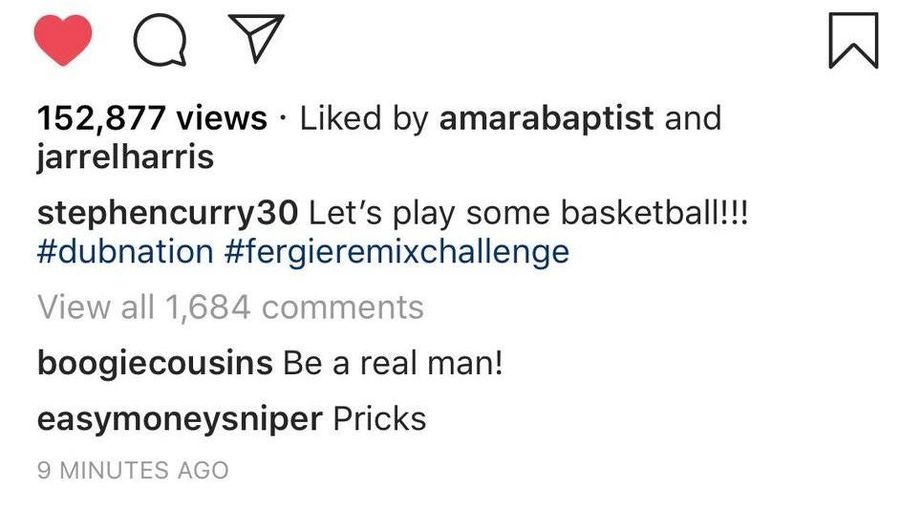The image size is (900, 505).
Task: Select the comment text "Pricks"
Action: point(379,419)
